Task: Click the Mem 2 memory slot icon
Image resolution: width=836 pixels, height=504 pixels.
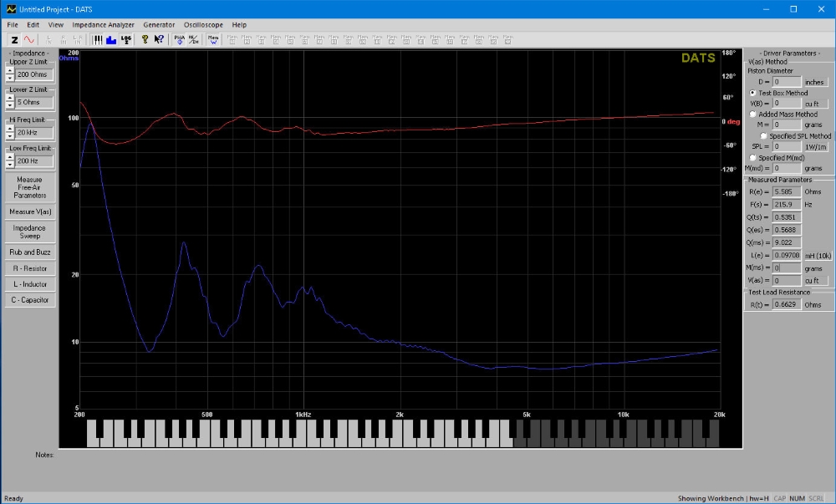Action: coord(247,39)
